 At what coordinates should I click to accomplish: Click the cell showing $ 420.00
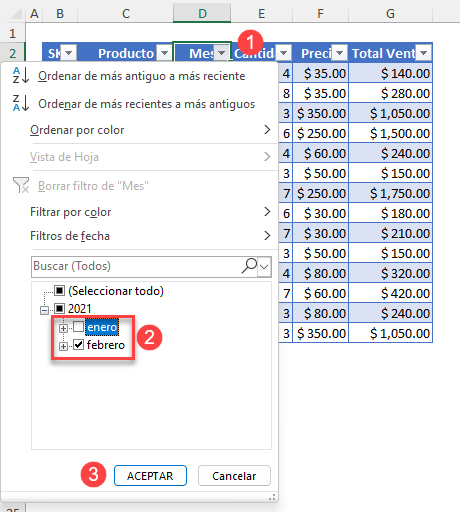pos(390,293)
